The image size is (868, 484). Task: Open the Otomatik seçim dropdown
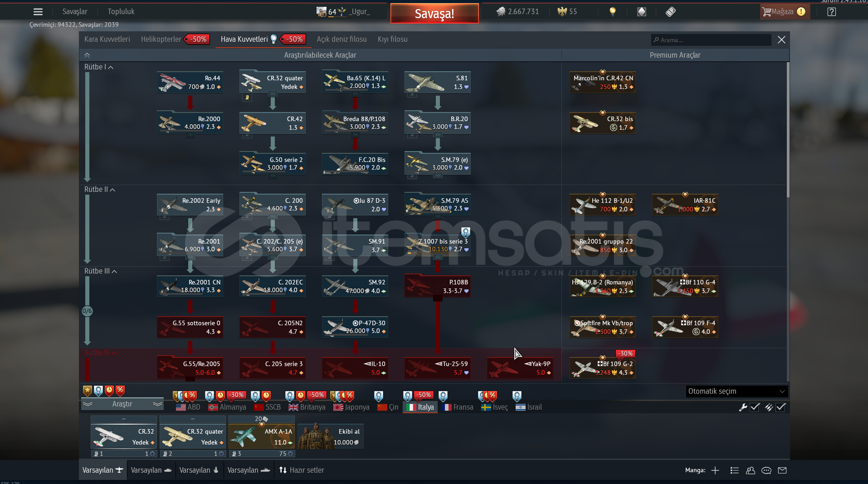pyautogui.click(x=736, y=391)
